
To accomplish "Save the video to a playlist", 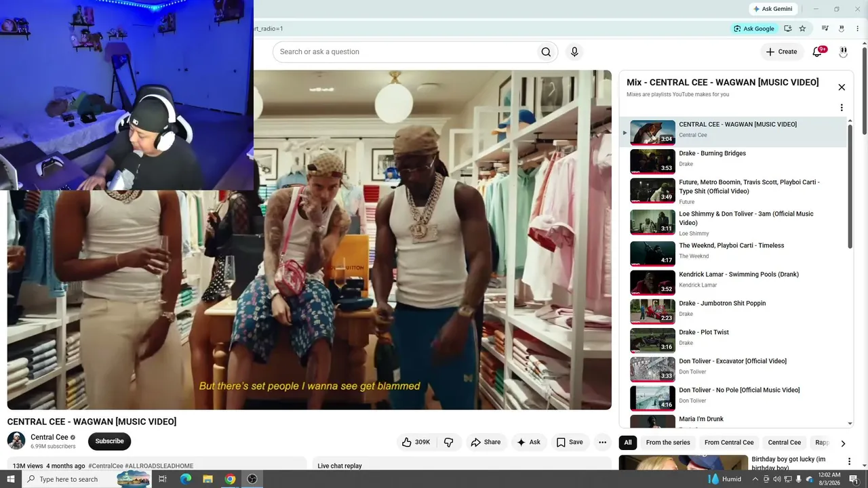I will coord(570,442).
